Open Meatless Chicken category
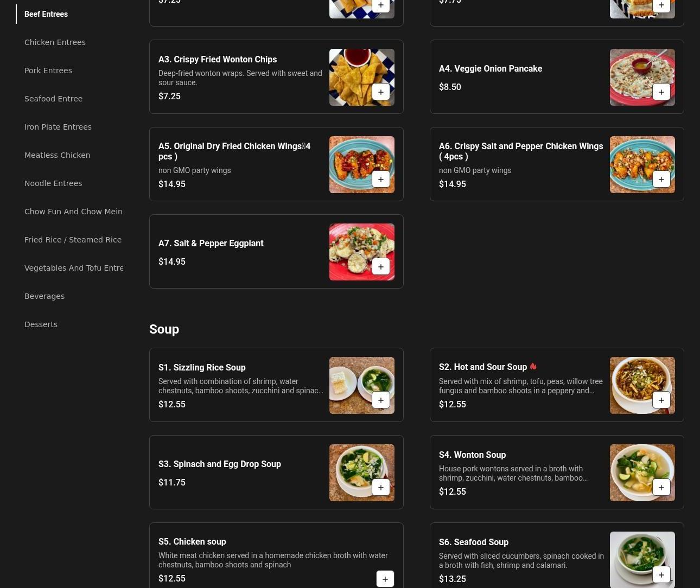 point(58,155)
